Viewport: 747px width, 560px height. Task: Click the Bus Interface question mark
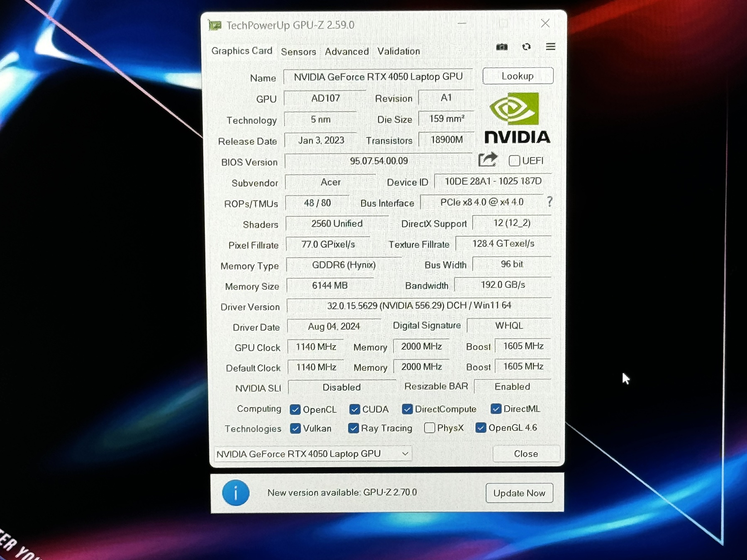[x=550, y=202]
